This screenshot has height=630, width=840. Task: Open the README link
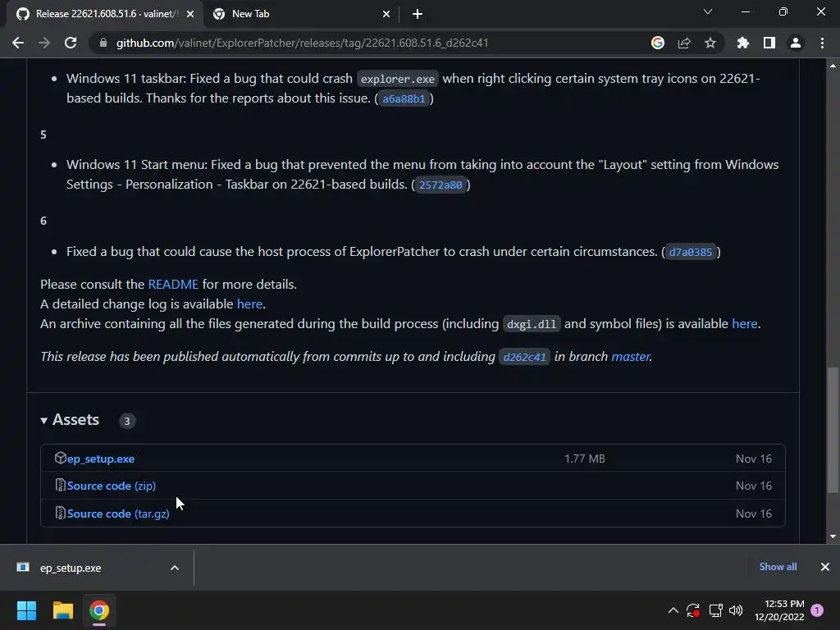(x=173, y=284)
